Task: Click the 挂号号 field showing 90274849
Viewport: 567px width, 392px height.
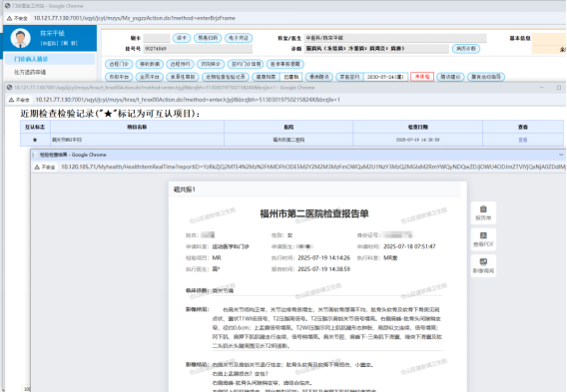Action: pyautogui.click(x=198, y=49)
